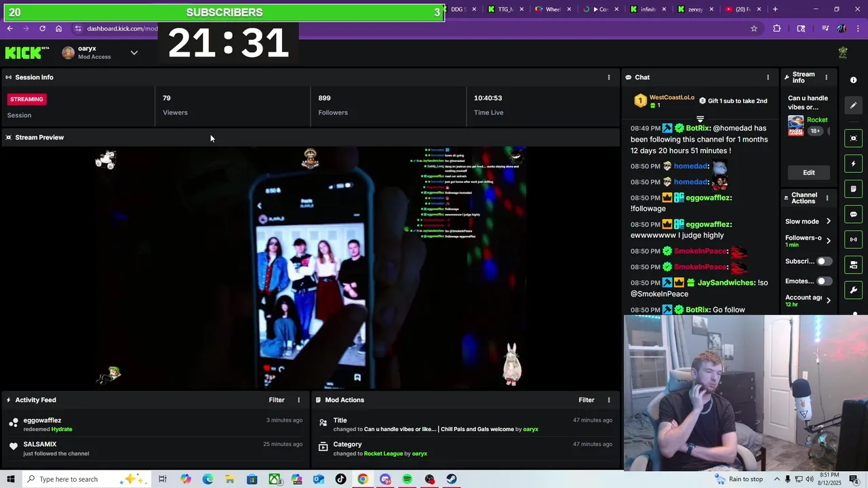Screen dimensions: 868x488
Task: Click the STREAMING status badge
Action: 26,99
